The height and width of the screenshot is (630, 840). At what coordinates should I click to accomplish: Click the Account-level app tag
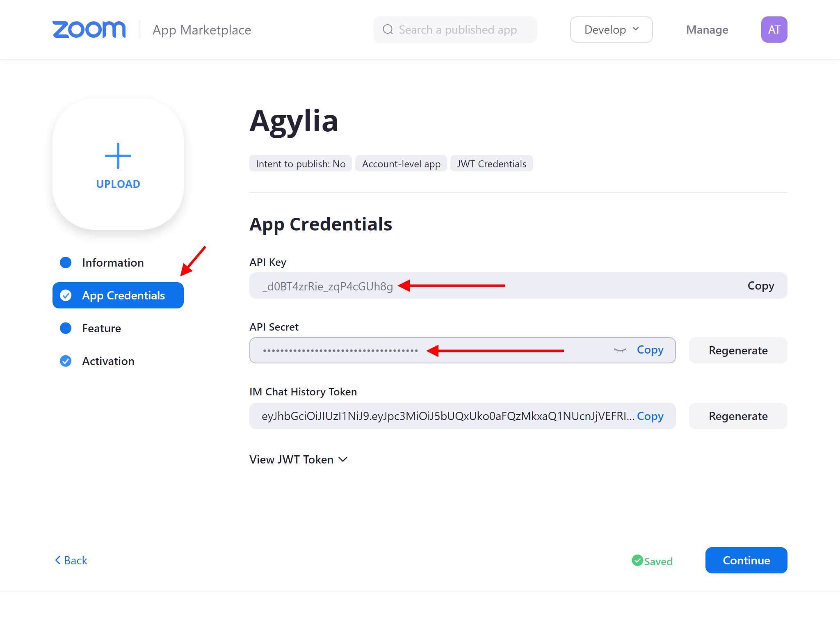coord(401,164)
